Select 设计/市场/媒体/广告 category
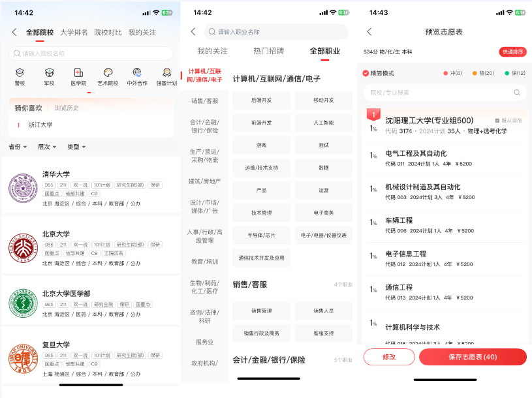Viewport: 532px width, 398px height. tap(204, 206)
